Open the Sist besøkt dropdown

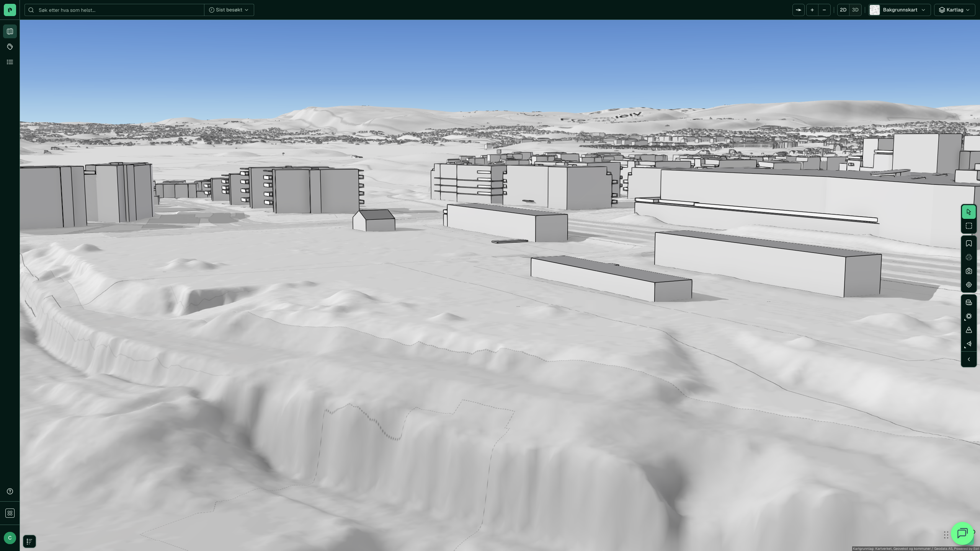pos(229,10)
